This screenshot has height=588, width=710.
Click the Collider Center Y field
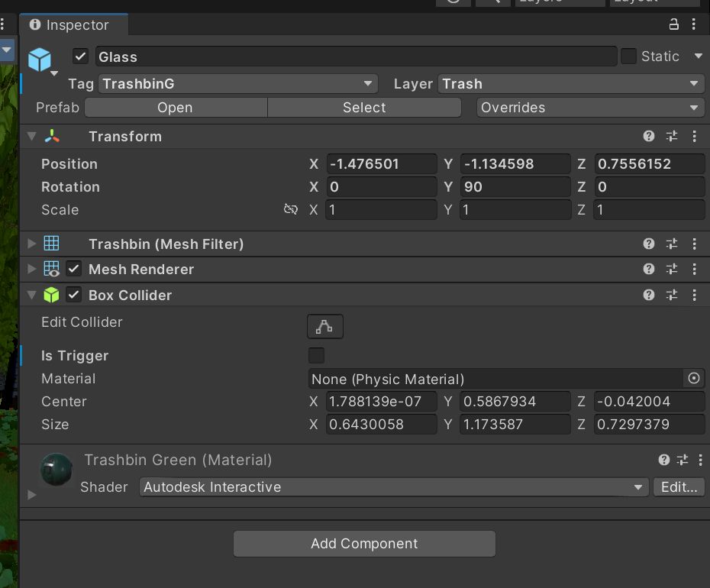click(515, 402)
